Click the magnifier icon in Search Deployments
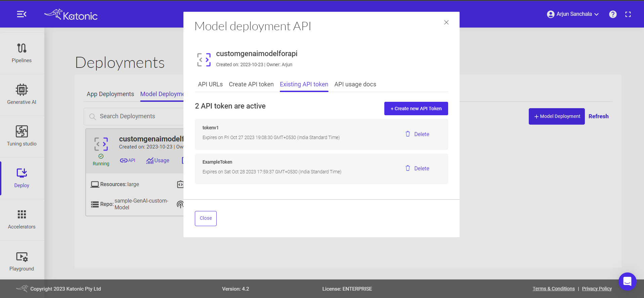This screenshot has height=298, width=644. point(92,117)
